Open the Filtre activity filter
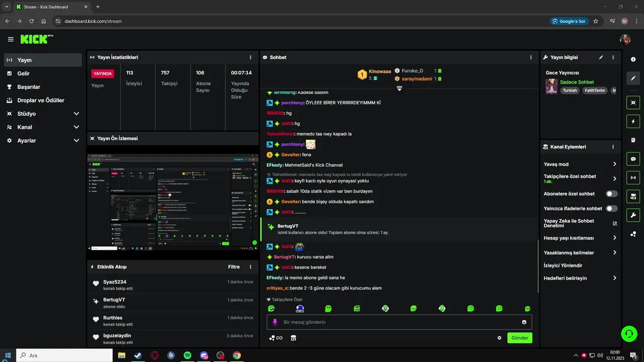 pyautogui.click(x=234, y=267)
